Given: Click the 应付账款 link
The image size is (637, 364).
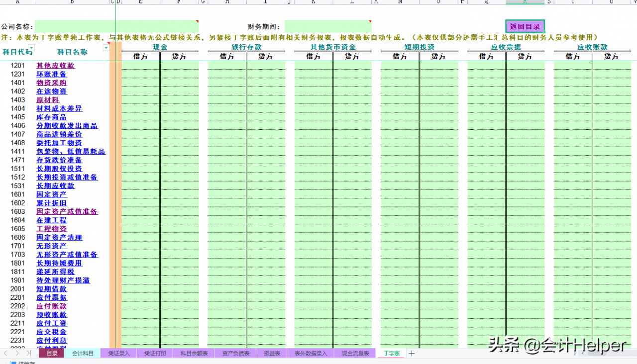Looking at the screenshot, I should click(x=51, y=306).
